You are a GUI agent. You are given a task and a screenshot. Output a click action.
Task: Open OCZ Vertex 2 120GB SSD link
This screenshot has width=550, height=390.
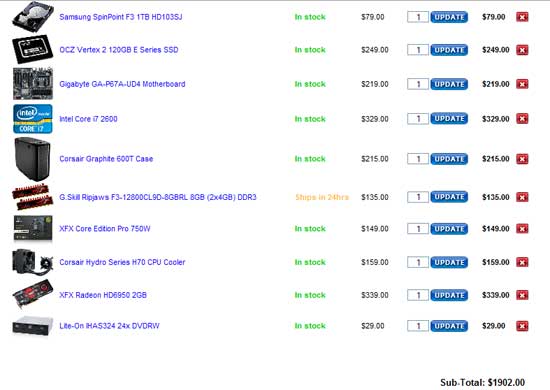(x=119, y=50)
